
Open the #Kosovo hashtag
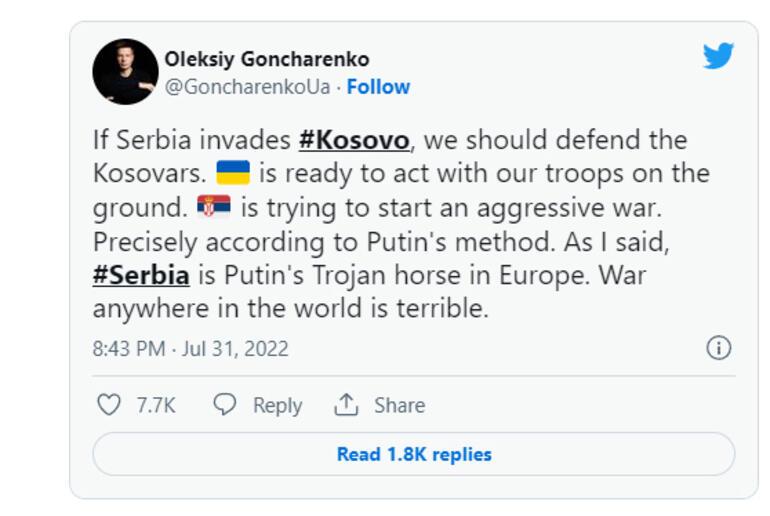pos(354,140)
